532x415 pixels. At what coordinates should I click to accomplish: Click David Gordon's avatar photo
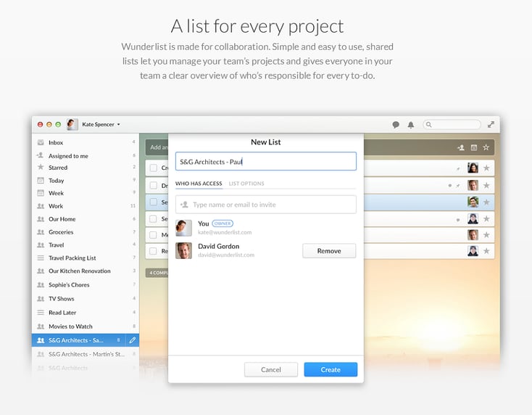point(183,250)
